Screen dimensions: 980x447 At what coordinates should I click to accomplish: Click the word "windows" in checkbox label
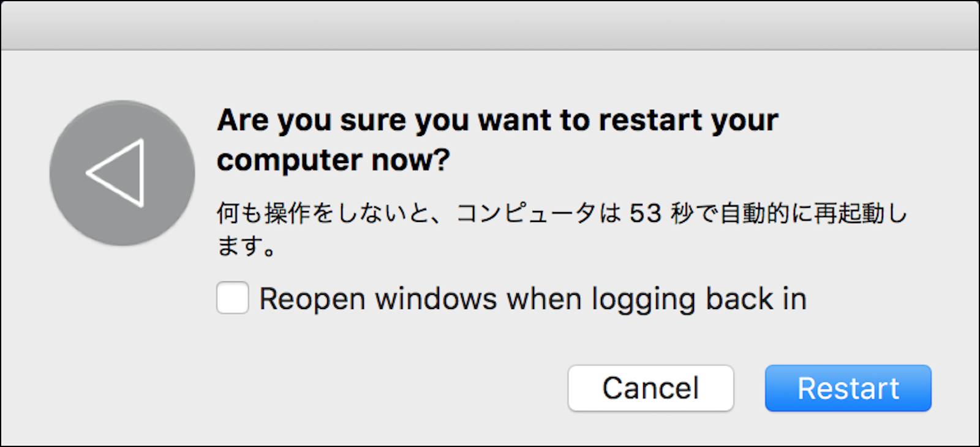[435, 299]
